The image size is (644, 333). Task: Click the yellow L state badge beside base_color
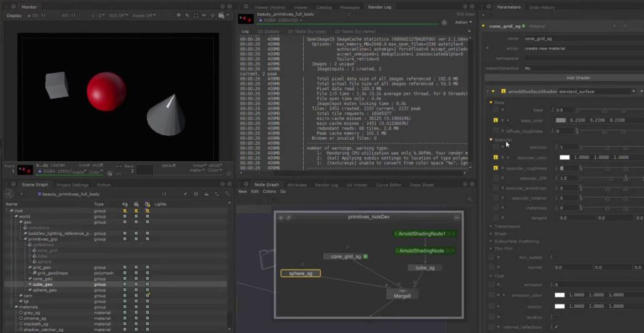pyautogui.click(x=496, y=120)
